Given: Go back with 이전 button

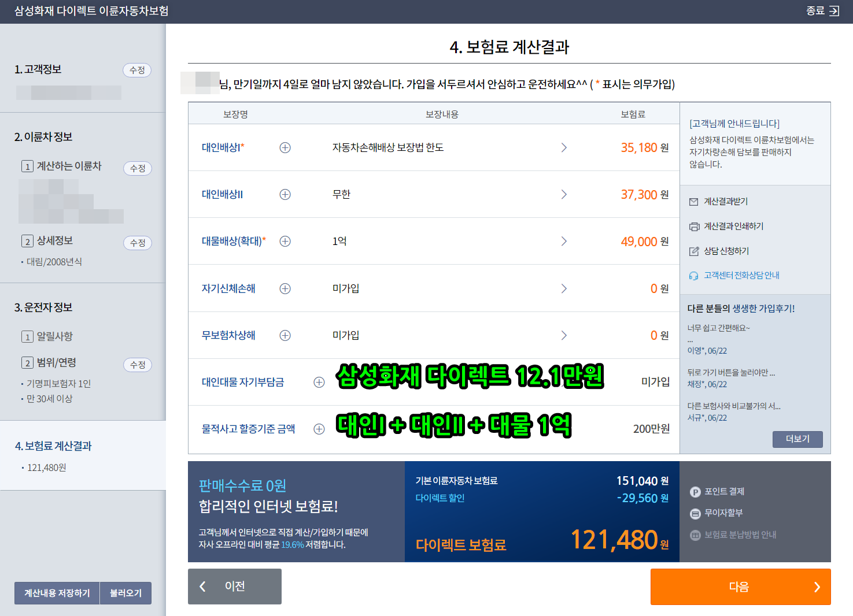Looking at the screenshot, I should click(x=235, y=587).
